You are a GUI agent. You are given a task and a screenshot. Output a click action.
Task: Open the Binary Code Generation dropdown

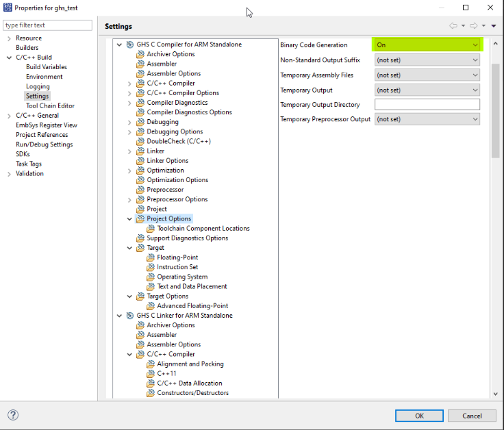click(x=427, y=45)
